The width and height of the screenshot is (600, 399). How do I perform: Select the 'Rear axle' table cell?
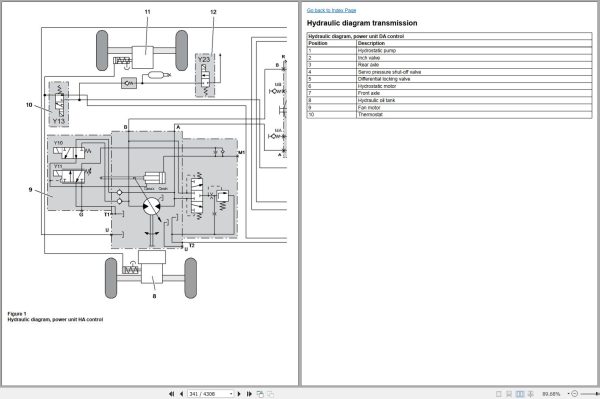pos(474,65)
